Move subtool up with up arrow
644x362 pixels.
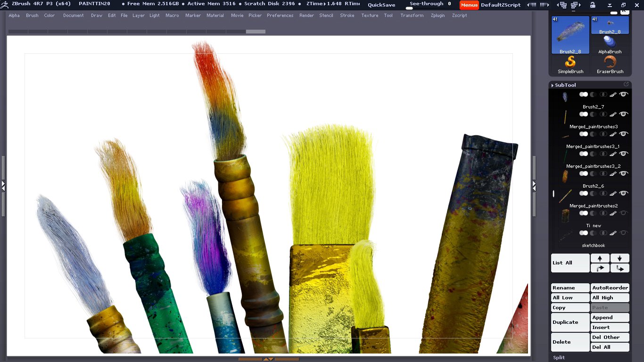tap(600, 258)
